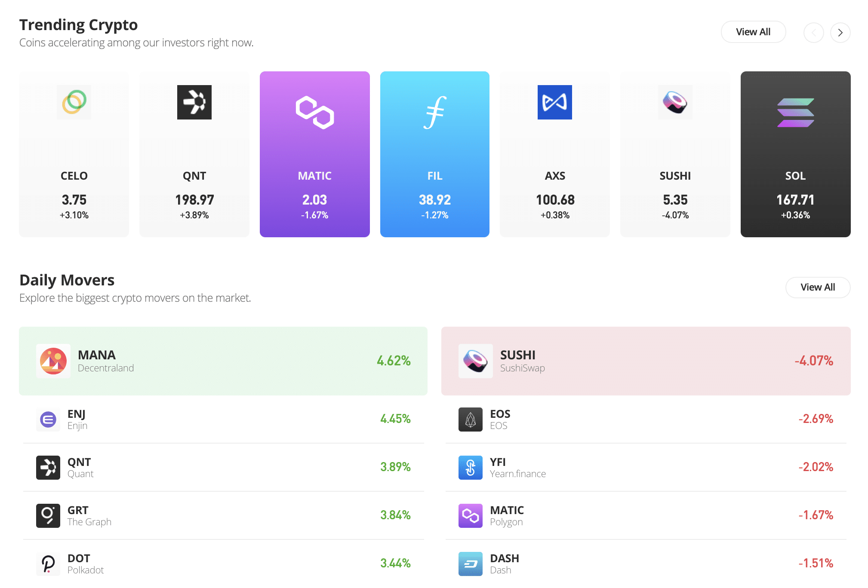Open the FIL price 38.92
Image resolution: width=868 pixels, height=588 pixels.
pyautogui.click(x=435, y=200)
